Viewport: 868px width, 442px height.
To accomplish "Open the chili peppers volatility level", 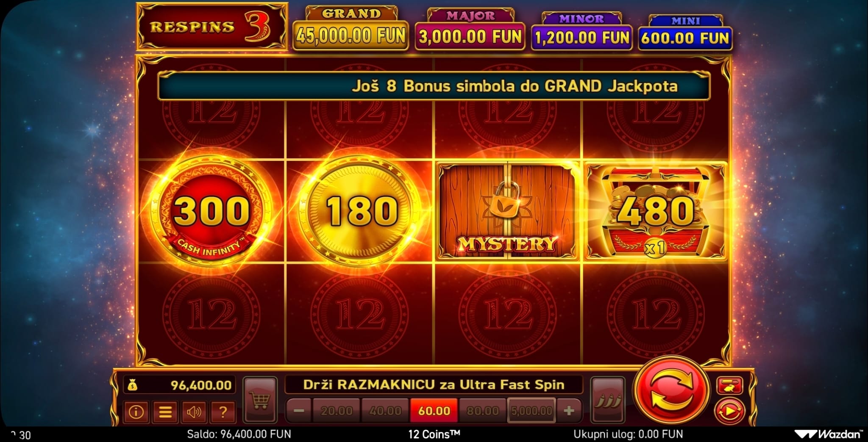I will pyautogui.click(x=607, y=400).
